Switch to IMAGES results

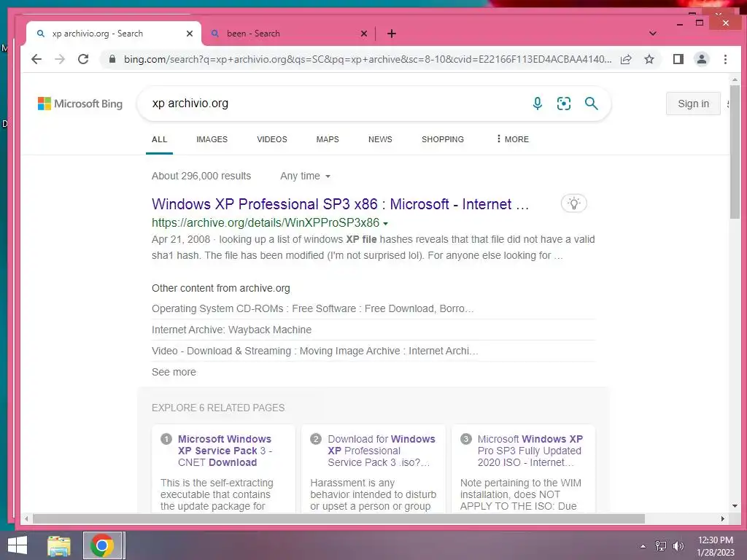pos(212,139)
